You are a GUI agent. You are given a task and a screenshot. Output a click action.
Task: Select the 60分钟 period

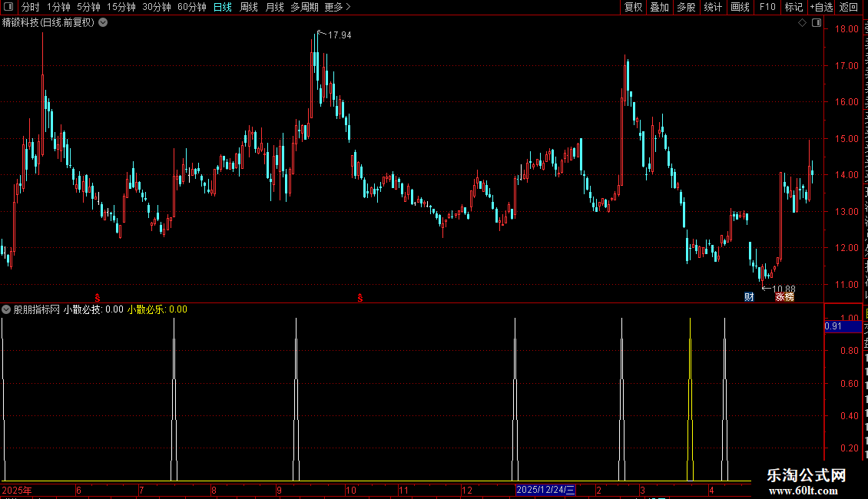click(x=192, y=7)
